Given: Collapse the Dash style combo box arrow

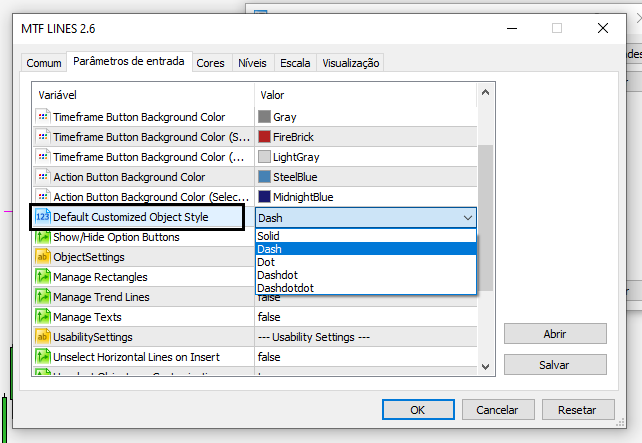Looking at the screenshot, I should 467,218.
